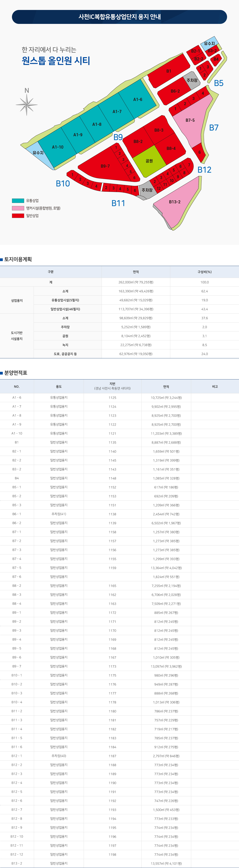This screenshot has height=868, width=239.
Task: Click the 2,797㎡ (약 846평) cell
Action: click(166, 756)
